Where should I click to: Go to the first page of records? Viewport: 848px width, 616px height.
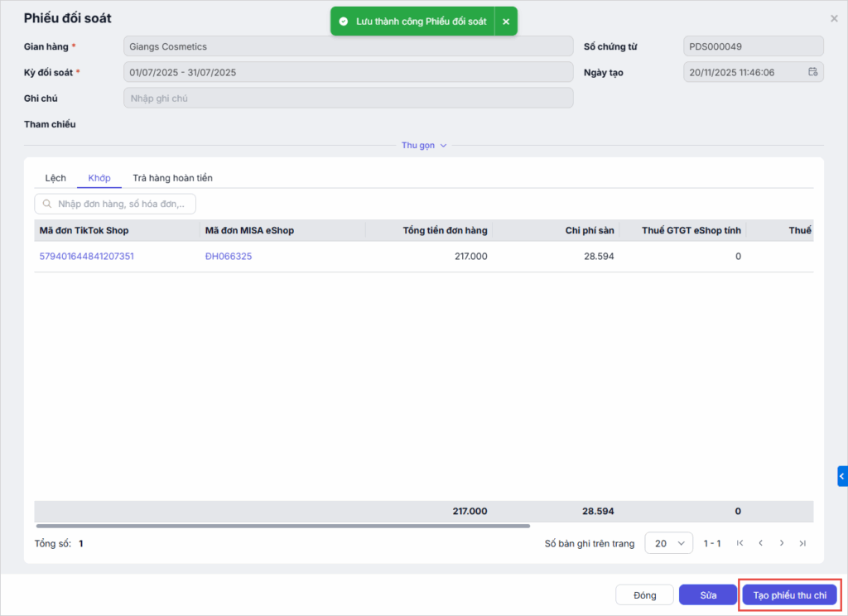coord(740,543)
